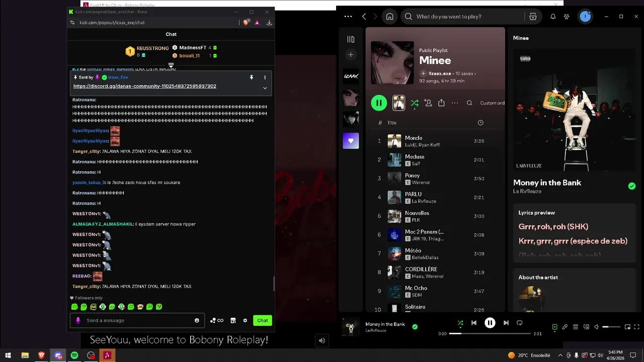The width and height of the screenshot is (644, 362).
Task: Expand Your Library in Spotify sidebar
Action: click(351, 39)
